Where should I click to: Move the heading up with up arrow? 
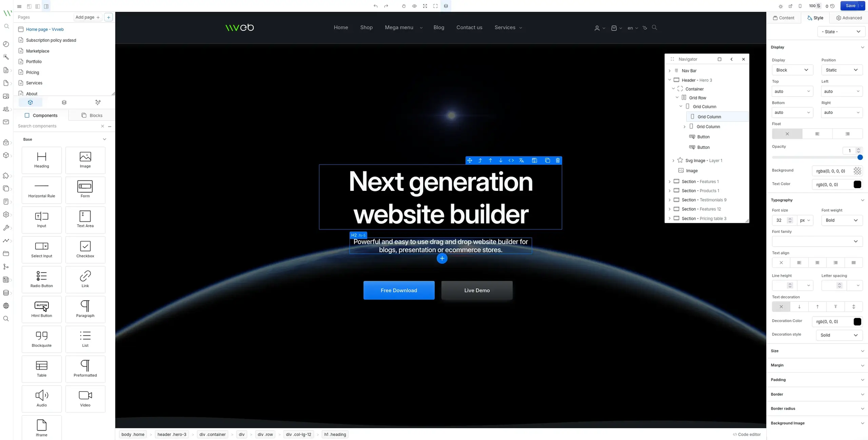click(x=491, y=161)
